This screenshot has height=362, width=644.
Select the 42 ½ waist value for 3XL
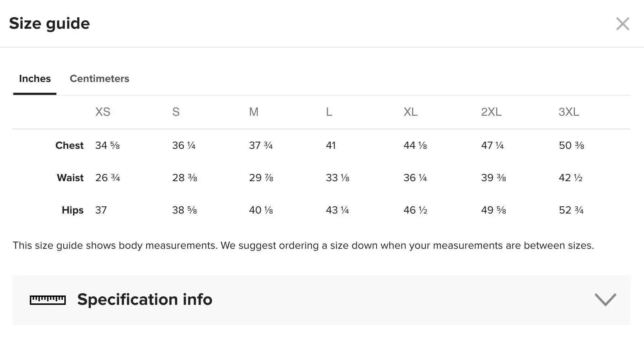571,178
